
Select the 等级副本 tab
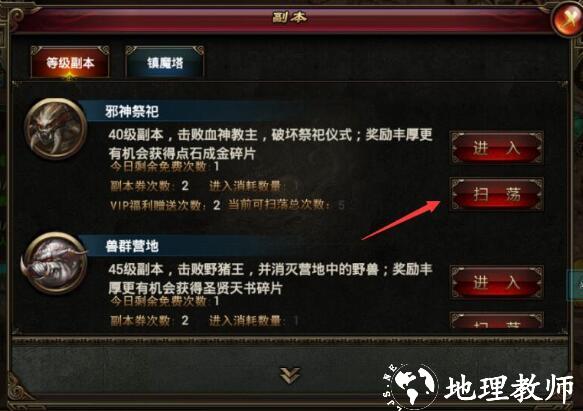[70, 62]
